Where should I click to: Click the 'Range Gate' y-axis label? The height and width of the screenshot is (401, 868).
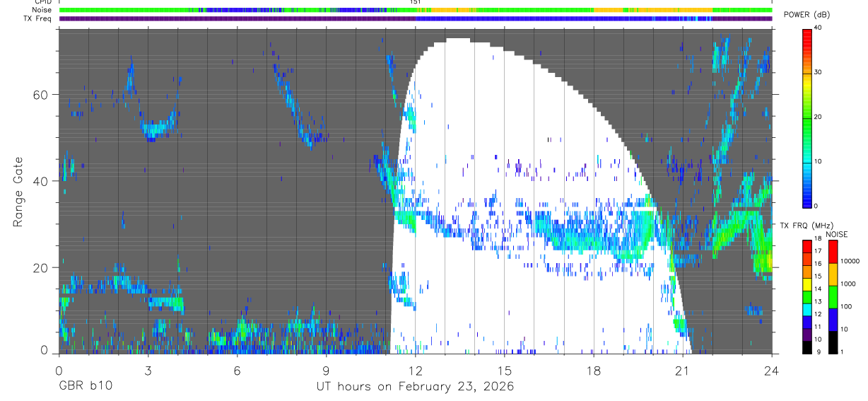(18, 192)
